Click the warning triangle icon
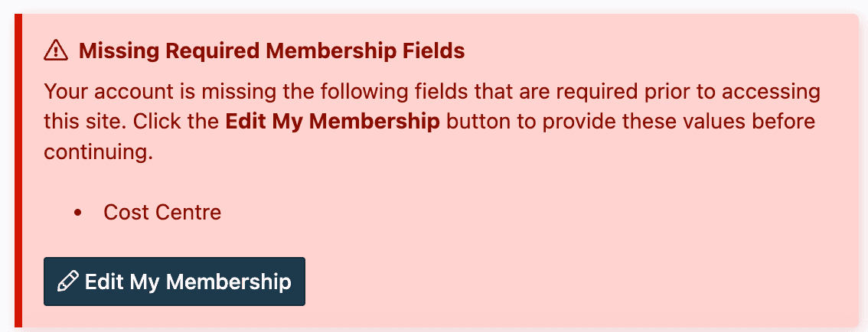This screenshot has height=332, width=868. tap(57, 51)
